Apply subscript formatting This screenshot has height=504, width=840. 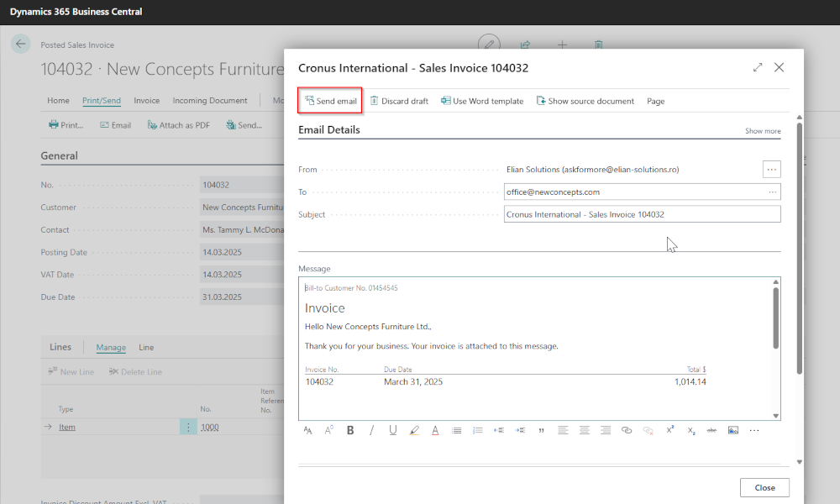point(691,430)
